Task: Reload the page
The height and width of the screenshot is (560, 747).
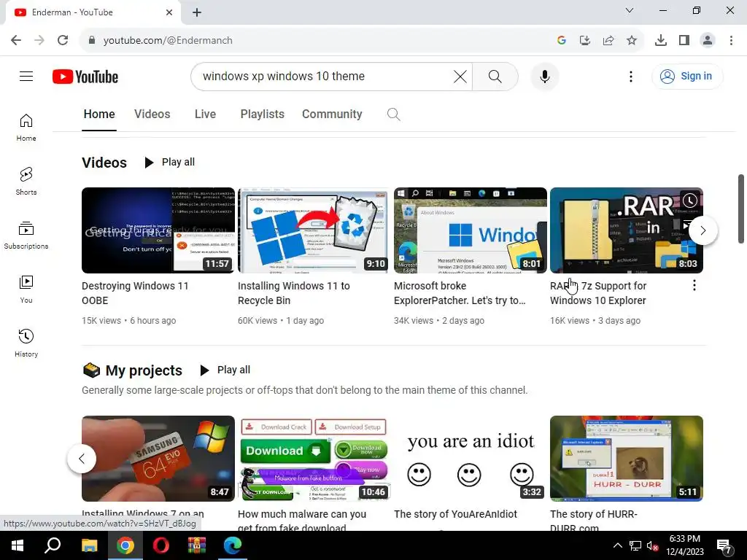Action: point(63,41)
